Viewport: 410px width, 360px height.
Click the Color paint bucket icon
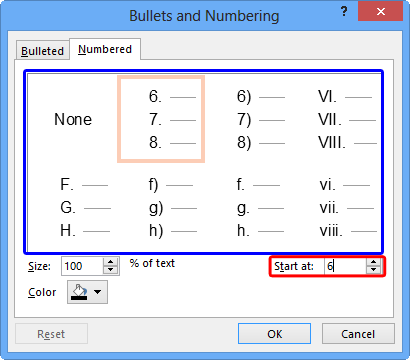point(80,292)
